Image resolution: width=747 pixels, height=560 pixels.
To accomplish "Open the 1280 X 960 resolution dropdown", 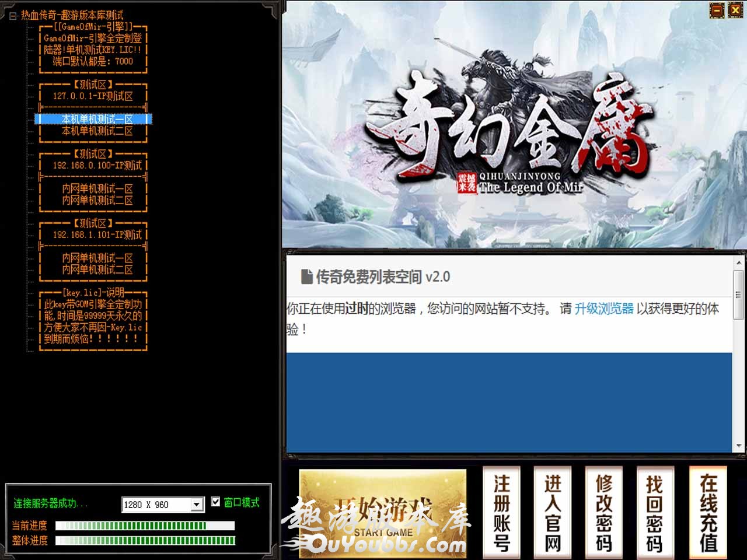I will (x=197, y=505).
